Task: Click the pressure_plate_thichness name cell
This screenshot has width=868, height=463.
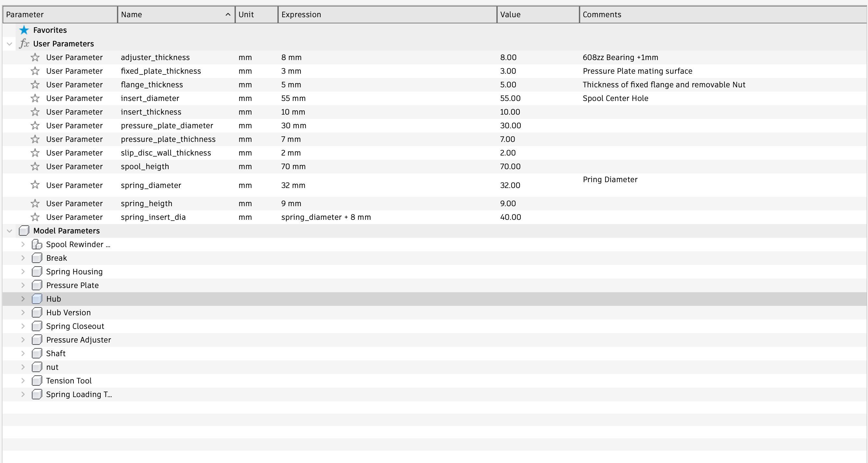Action: pyautogui.click(x=176, y=139)
